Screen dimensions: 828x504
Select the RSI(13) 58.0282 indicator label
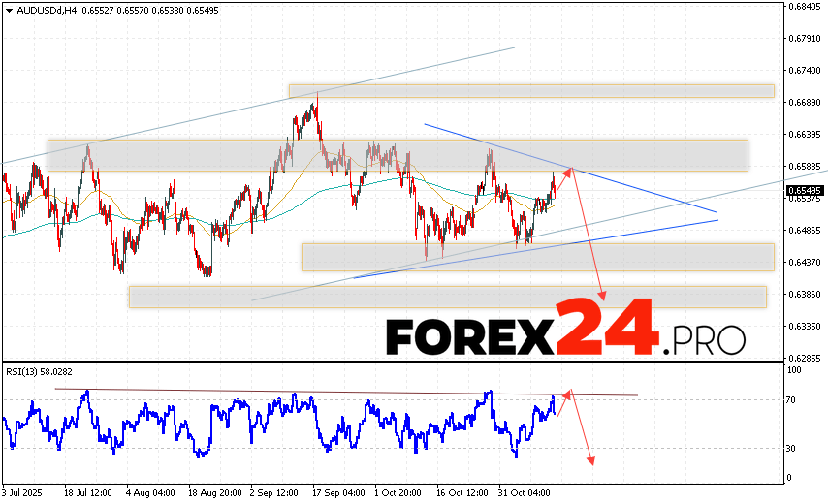[39, 370]
